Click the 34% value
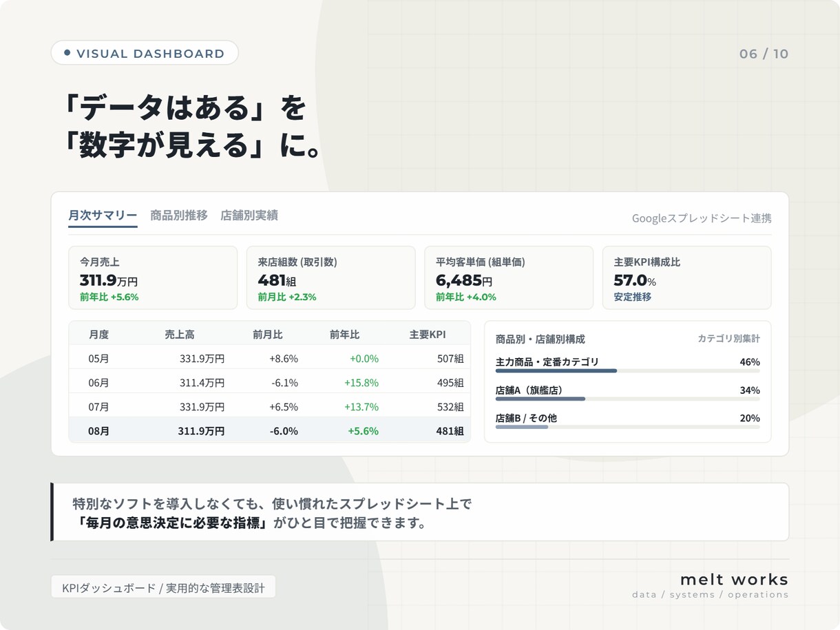The width and height of the screenshot is (840, 630). [x=750, y=390]
